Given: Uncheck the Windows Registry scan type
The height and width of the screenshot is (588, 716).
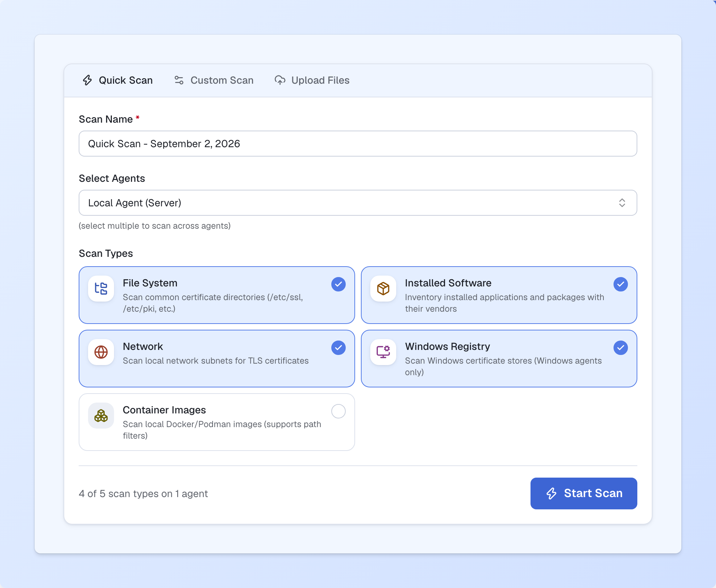Looking at the screenshot, I should pos(621,348).
